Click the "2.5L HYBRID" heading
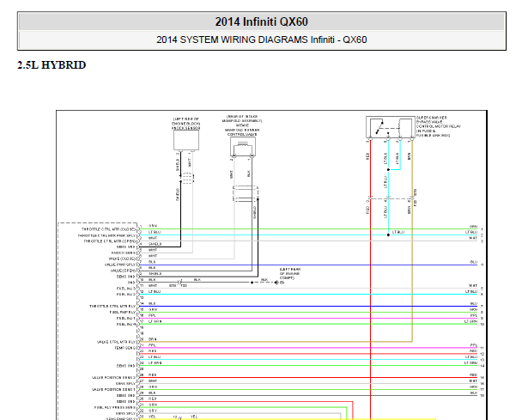Screen dimensions: 516x420 pos(52,64)
